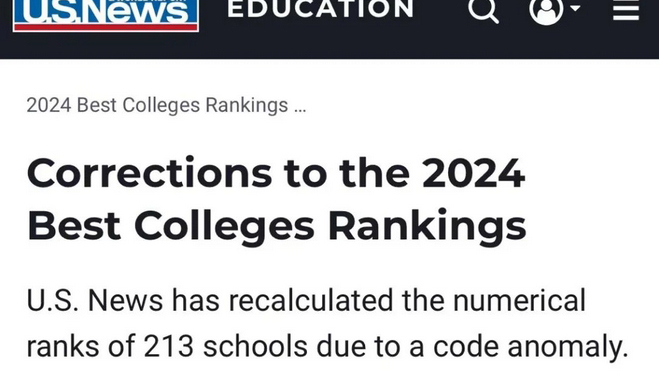
Task: Open the user account profile icon
Action: [546, 11]
